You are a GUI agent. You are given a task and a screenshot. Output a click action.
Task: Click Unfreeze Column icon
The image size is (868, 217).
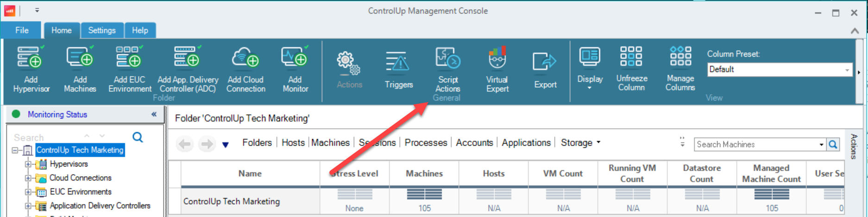pyautogui.click(x=631, y=57)
